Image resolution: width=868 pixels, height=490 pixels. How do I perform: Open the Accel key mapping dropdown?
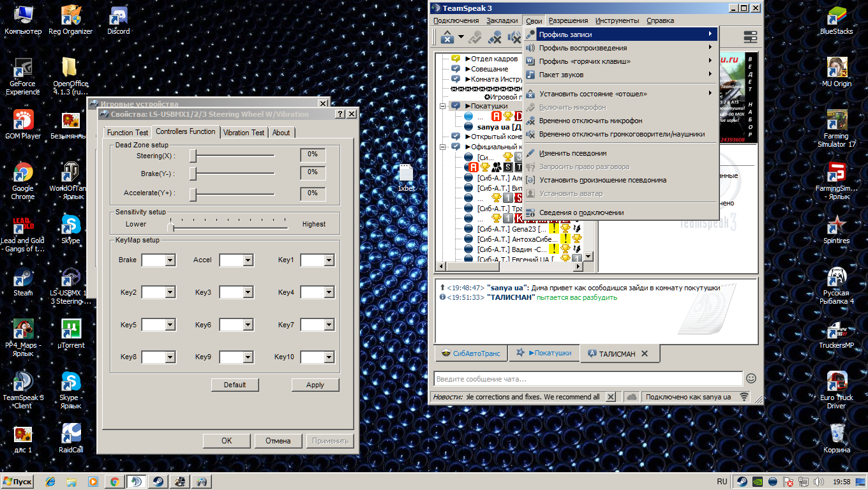(x=248, y=260)
